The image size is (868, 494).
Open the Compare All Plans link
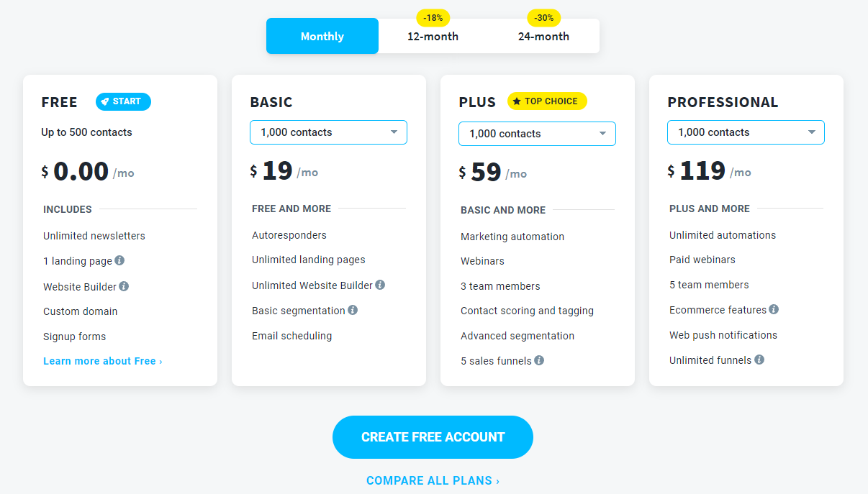tap(433, 480)
